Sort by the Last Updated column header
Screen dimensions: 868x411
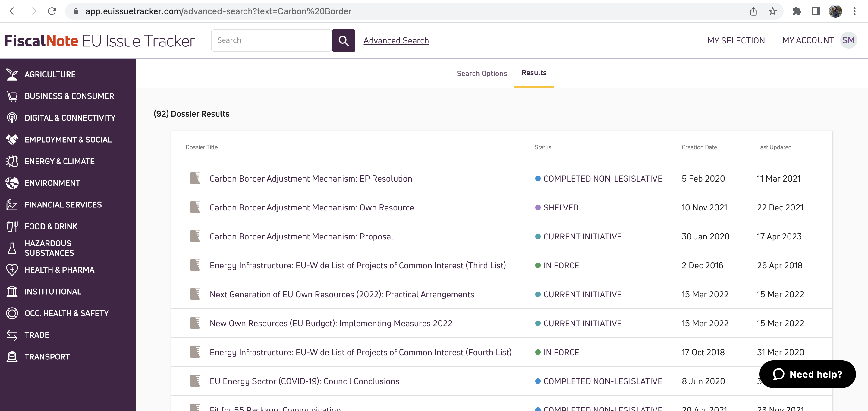[x=774, y=147]
